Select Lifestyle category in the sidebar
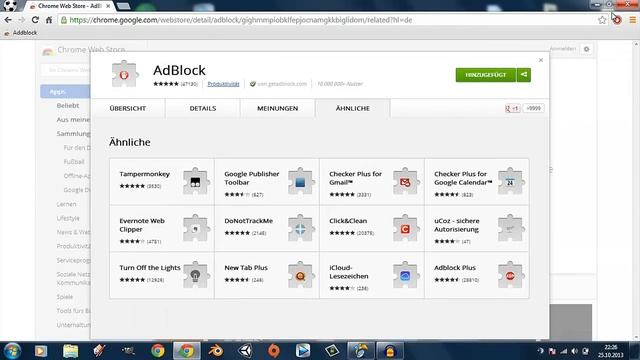Viewport: 640px width, 360px height. 68,218
